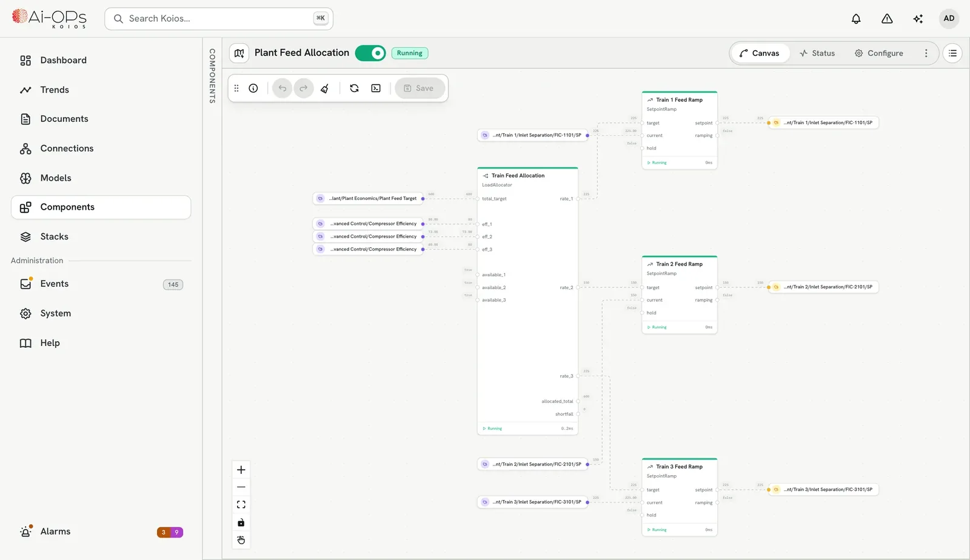Open Stacks in the sidebar
This screenshot has height=560, width=970.
pyautogui.click(x=101, y=237)
